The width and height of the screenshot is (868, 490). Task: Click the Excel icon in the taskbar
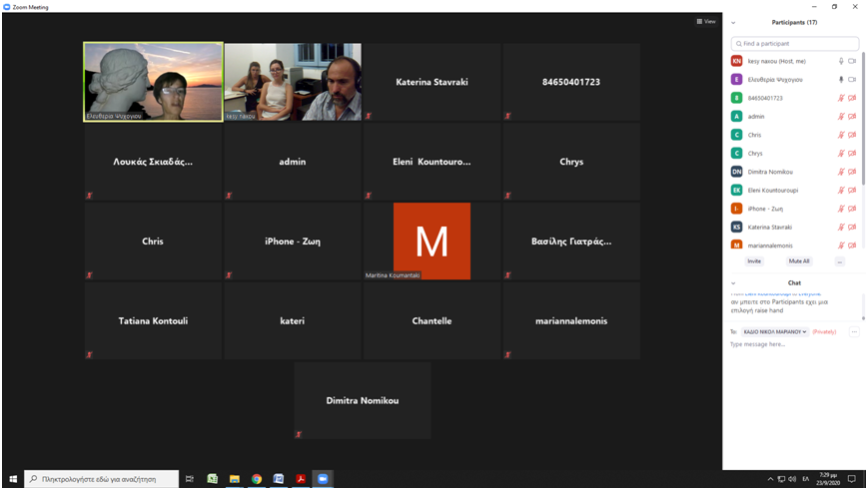pyautogui.click(x=213, y=479)
